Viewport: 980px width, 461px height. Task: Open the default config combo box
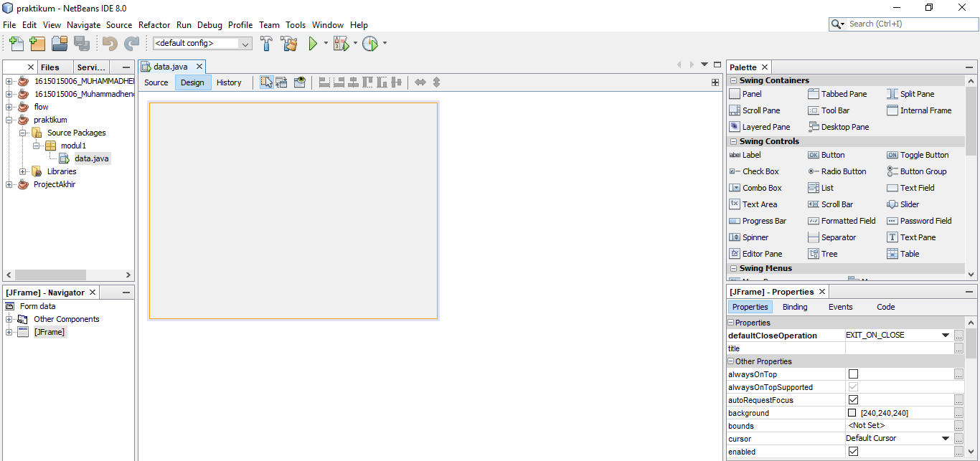click(245, 43)
